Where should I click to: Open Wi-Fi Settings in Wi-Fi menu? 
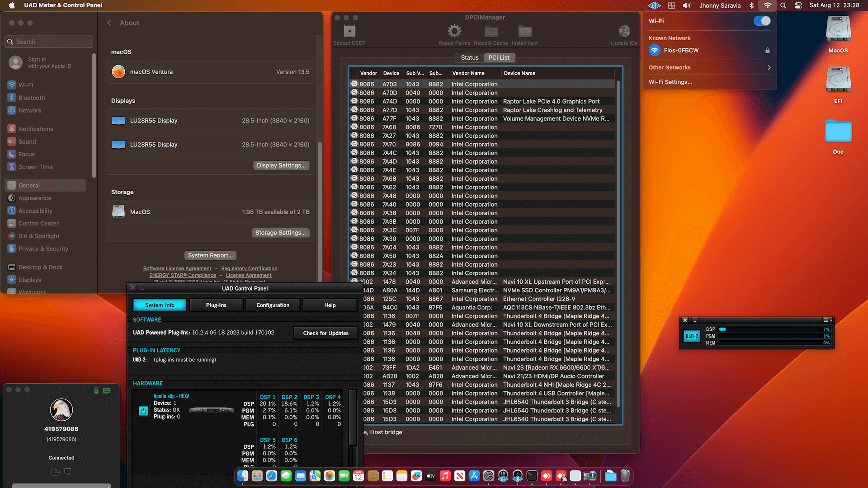[x=670, y=82]
